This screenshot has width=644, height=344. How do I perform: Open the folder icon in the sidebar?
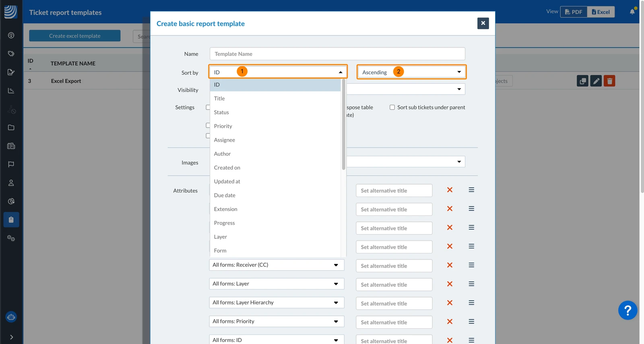(x=11, y=127)
